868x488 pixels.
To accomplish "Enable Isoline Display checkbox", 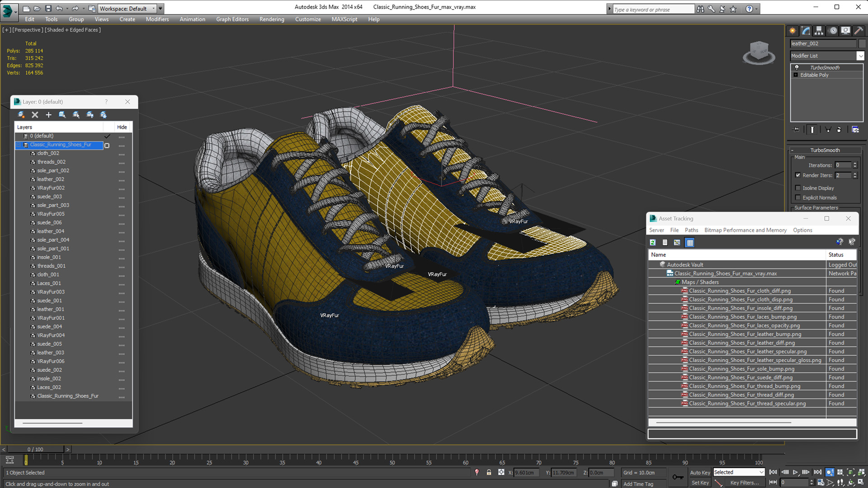I will coord(798,188).
